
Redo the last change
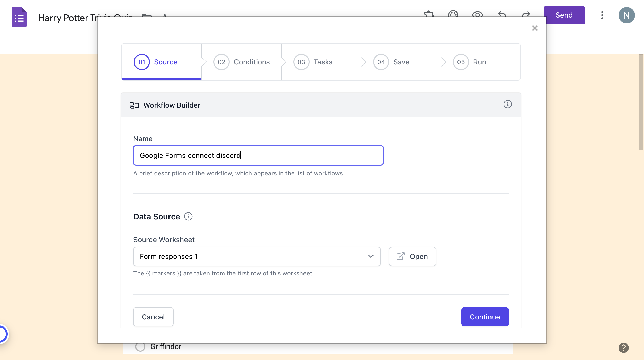click(x=526, y=15)
